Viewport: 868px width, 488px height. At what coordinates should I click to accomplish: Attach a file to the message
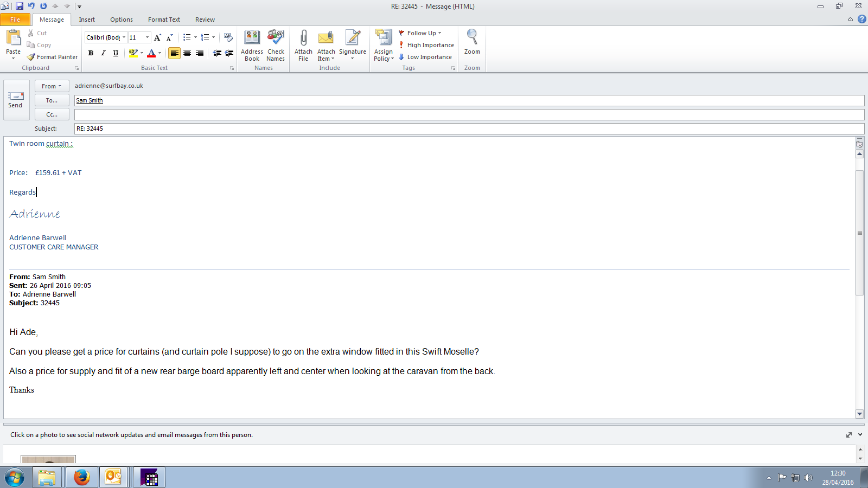pyautogui.click(x=303, y=46)
